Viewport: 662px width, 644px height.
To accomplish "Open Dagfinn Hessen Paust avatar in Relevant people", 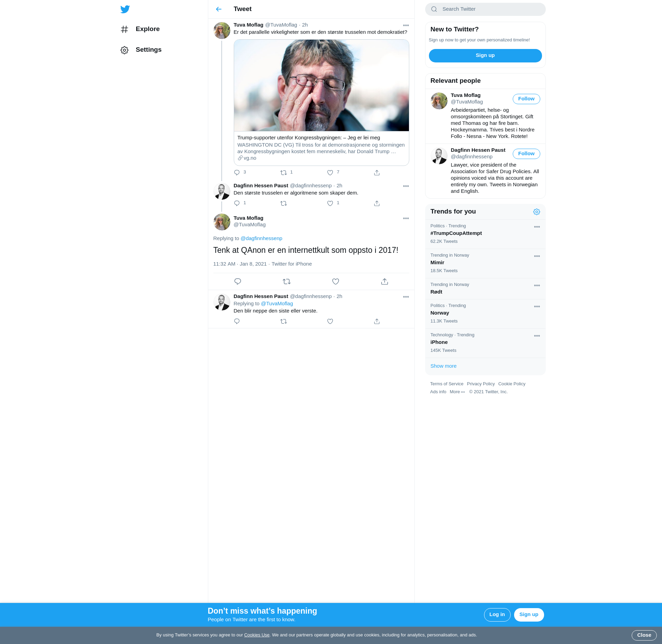I will tap(439, 156).
